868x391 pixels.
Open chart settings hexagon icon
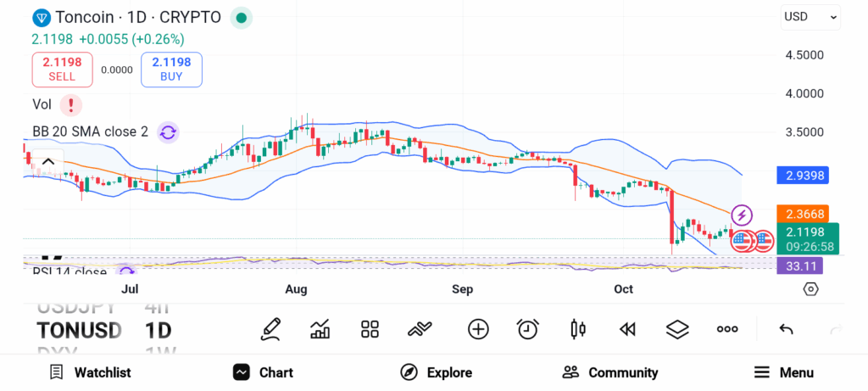[810, 289]
